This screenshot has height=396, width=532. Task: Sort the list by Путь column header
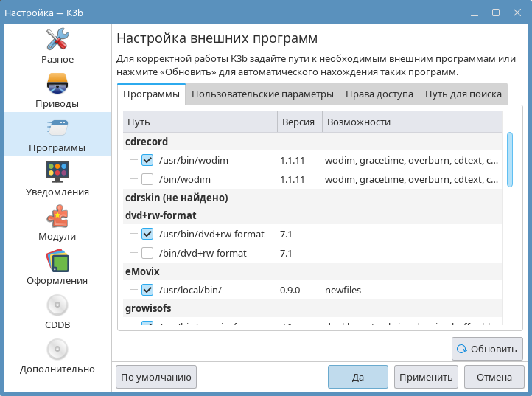[x=199, y=122]
